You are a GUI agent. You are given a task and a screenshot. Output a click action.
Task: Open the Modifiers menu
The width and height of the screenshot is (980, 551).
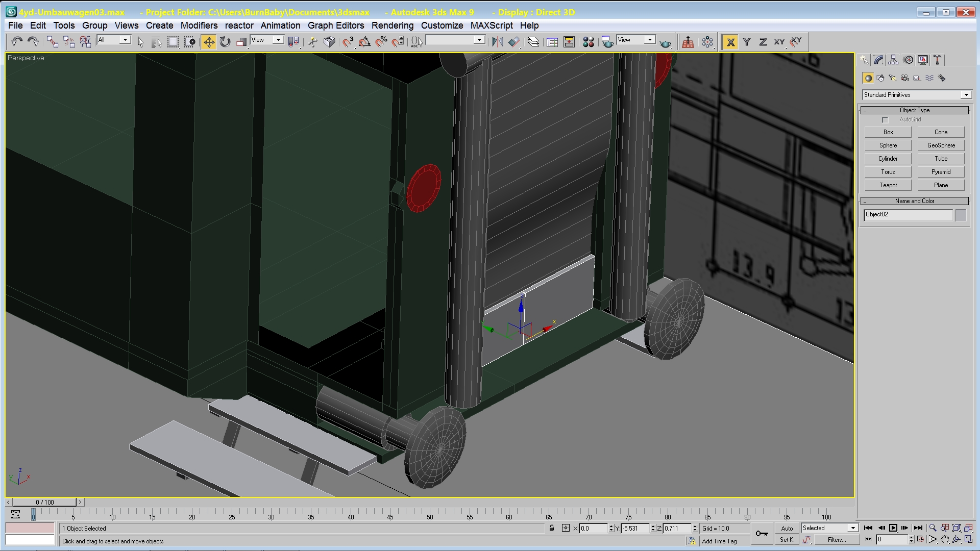pos(199,26)
